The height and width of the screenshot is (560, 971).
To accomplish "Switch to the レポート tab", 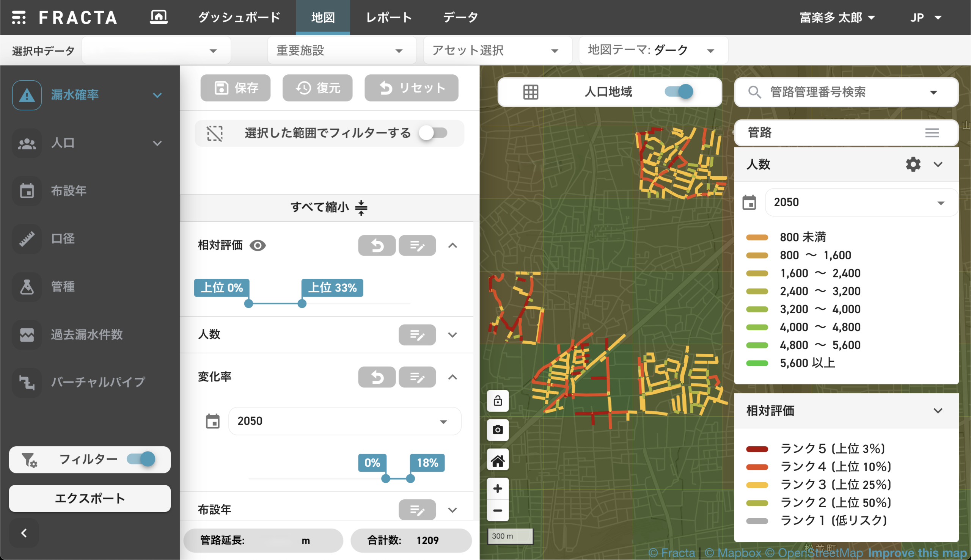I will pos(388,18).
